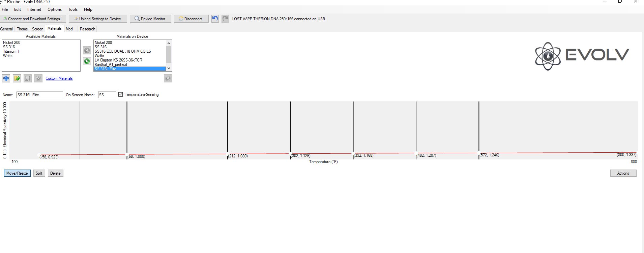The width and height of the screenshot is (644, 253).
Task: Click the green arrow to remove material from device
Action: pos(87,61)
